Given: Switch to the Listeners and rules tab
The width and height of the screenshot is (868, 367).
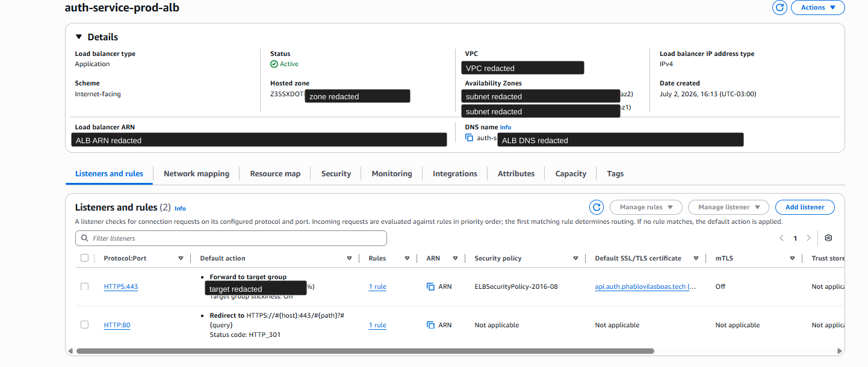Looking at the screenshot, I should [109, 173].
